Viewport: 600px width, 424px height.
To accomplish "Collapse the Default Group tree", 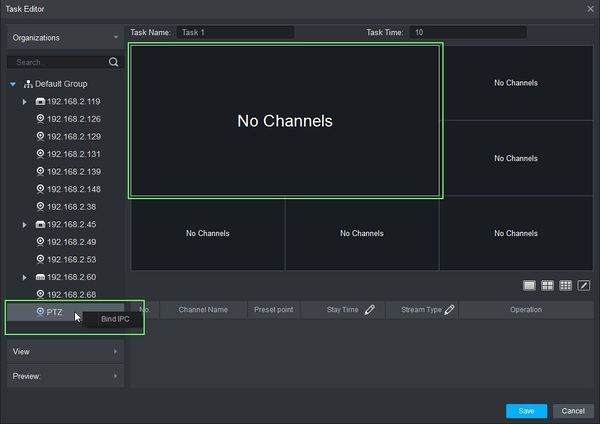I will coord(13,84).
